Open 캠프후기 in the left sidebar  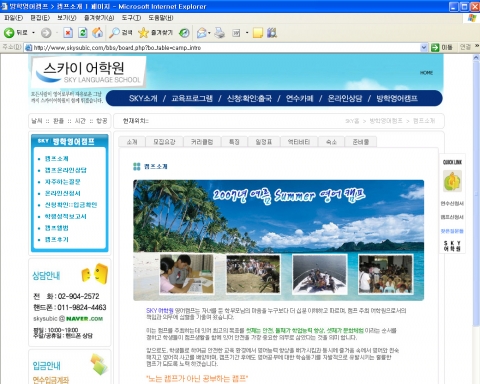(x=56, y=240)
